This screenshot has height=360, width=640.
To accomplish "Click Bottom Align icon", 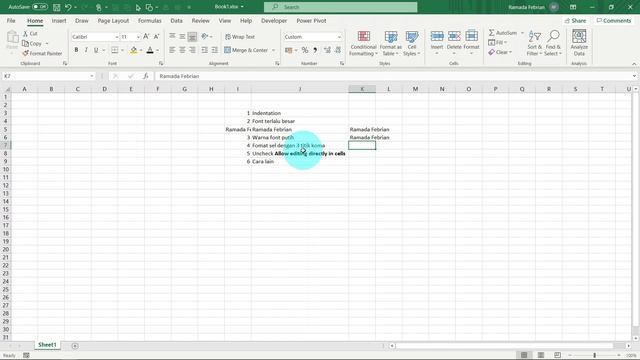I will [192, 36].
